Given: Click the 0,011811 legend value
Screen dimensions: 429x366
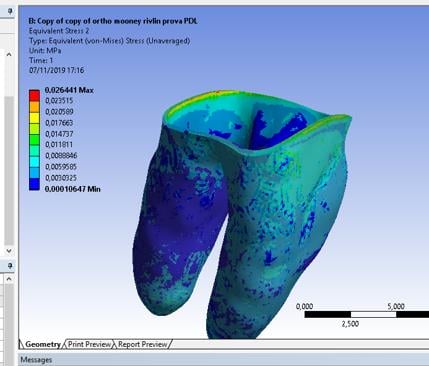Looking at the screenshot, I should tap(59, 145).
